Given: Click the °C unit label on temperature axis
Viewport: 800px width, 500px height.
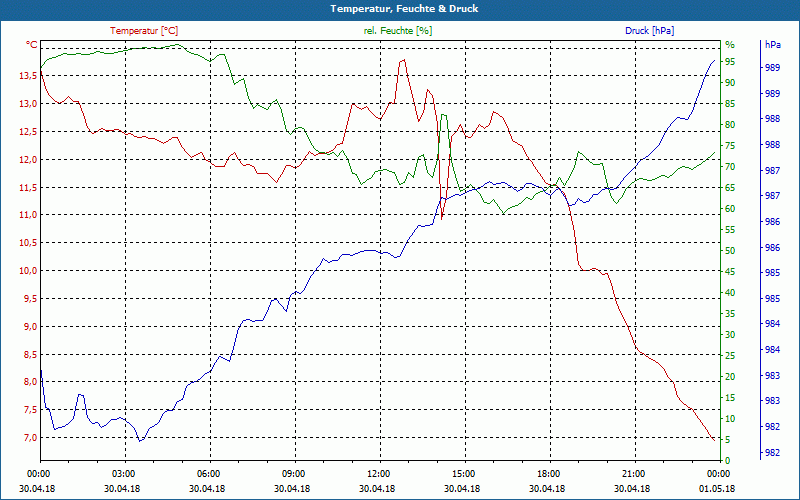Looking at the screenshot, I should pyautogui.click(x=31, y=45).
